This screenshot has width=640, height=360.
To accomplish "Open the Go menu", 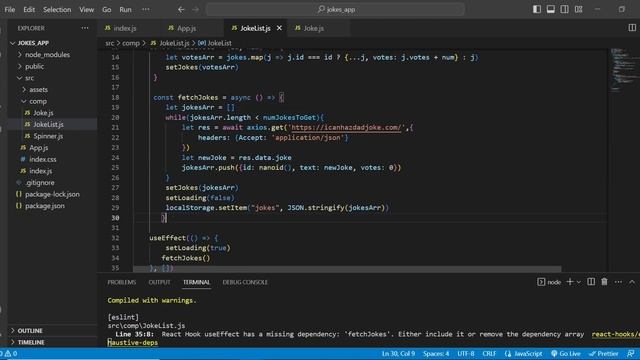I will click(x=107, y=9).
